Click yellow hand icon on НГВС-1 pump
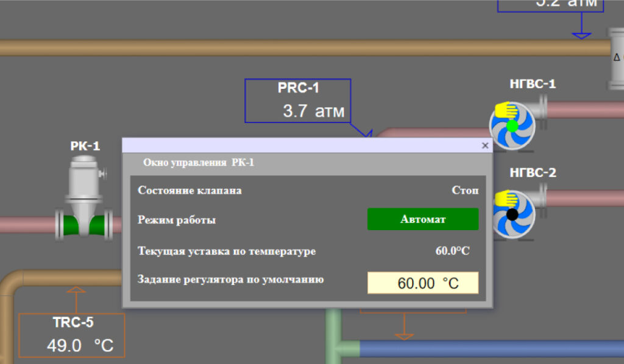624x364 pixels. click(505, 110)
